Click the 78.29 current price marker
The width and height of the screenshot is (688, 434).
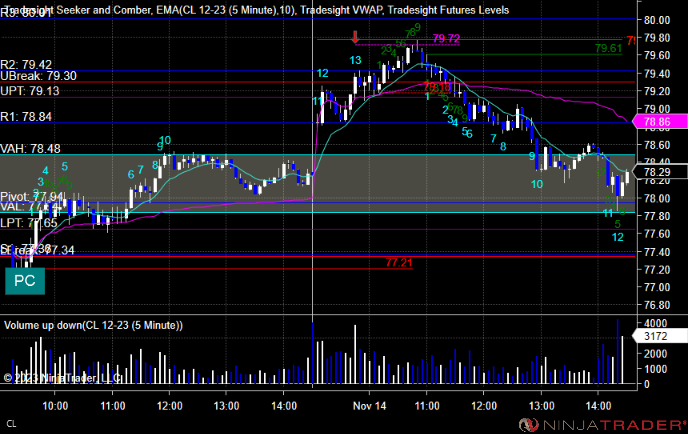pyautogui.click(x=659, y=172)
